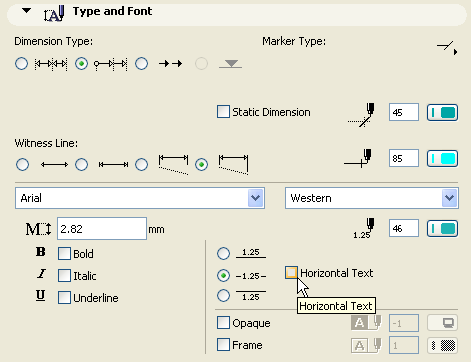Click the mm unit label
The width and height of the screenshot is (471, 362).
156,229
